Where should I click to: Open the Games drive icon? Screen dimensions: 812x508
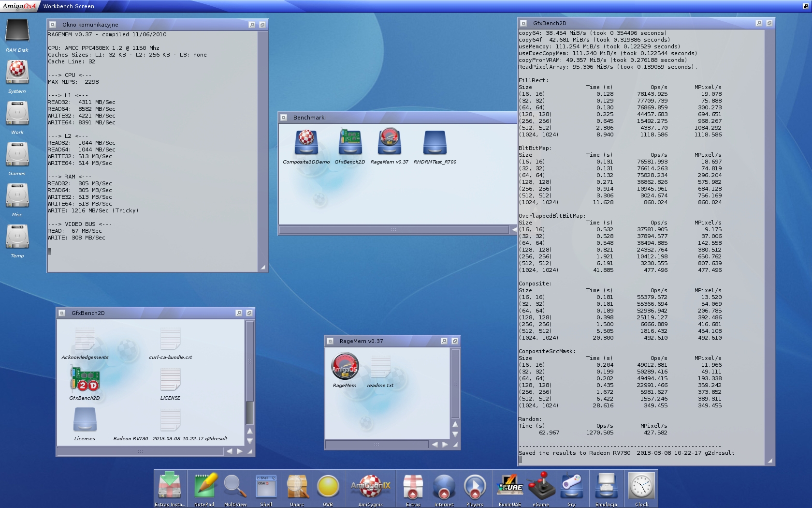[x=17, y=154]
